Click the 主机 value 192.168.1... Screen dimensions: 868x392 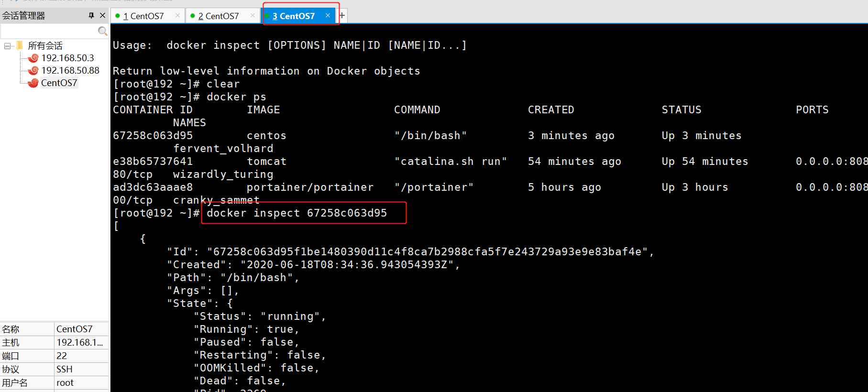(80, 342)
